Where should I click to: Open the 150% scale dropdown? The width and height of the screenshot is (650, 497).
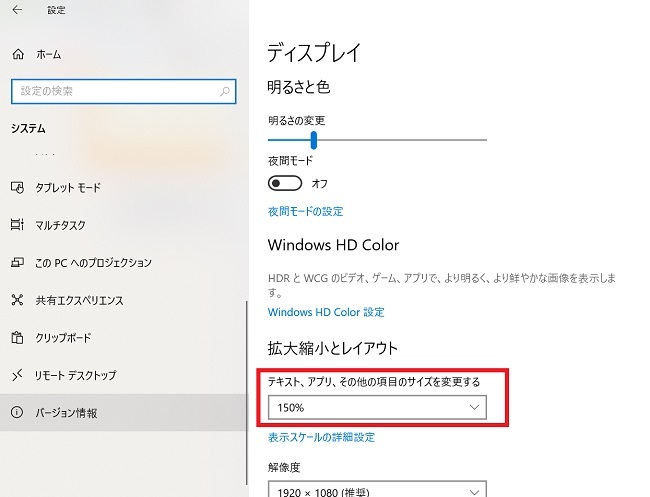(x=377, y=407)
